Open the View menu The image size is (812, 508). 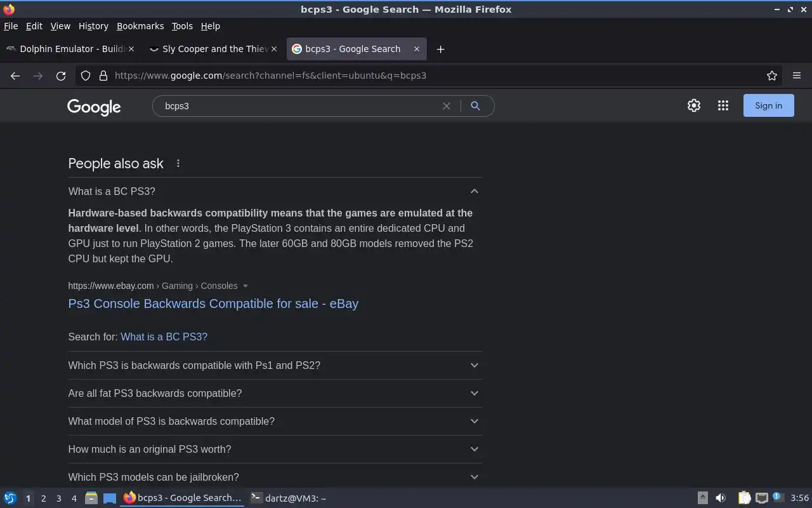tap(60, 26)
